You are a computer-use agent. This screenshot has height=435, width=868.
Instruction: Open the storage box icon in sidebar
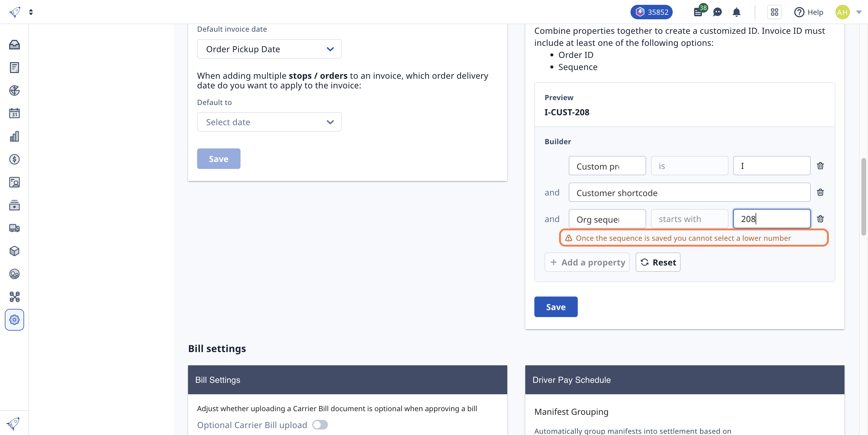click(x=14, y=205)
